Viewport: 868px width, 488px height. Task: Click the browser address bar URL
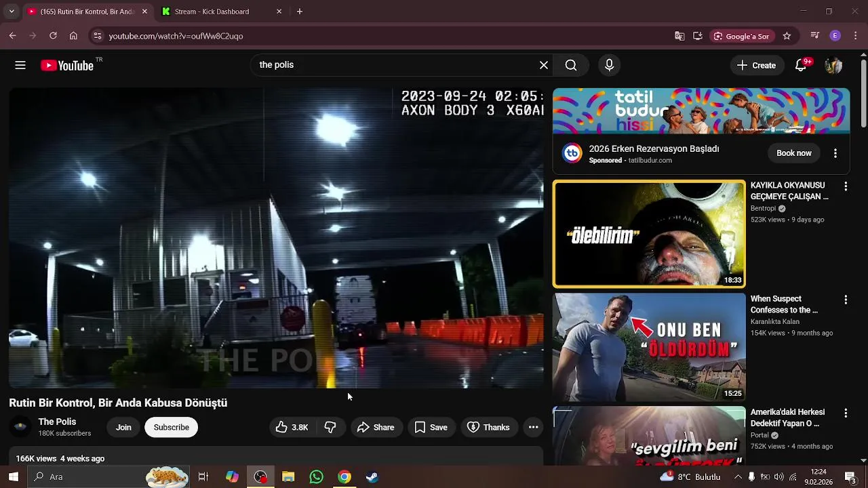coord(176,36)
